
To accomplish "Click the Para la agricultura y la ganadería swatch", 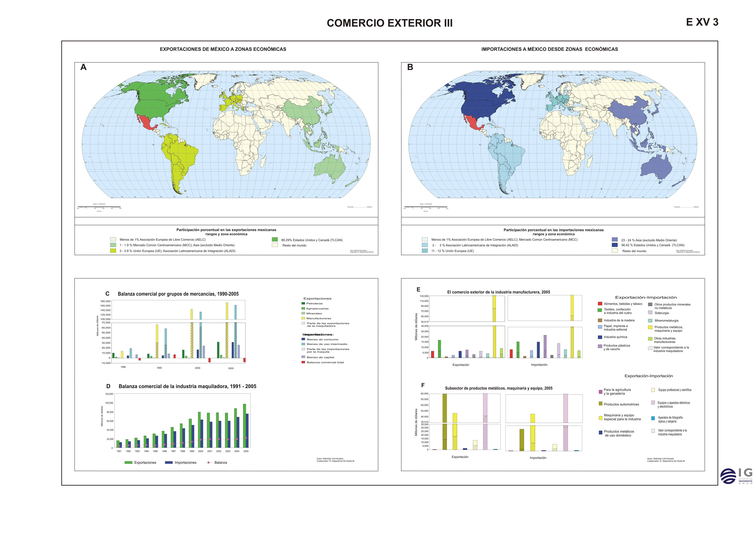I will coord(601,392).
